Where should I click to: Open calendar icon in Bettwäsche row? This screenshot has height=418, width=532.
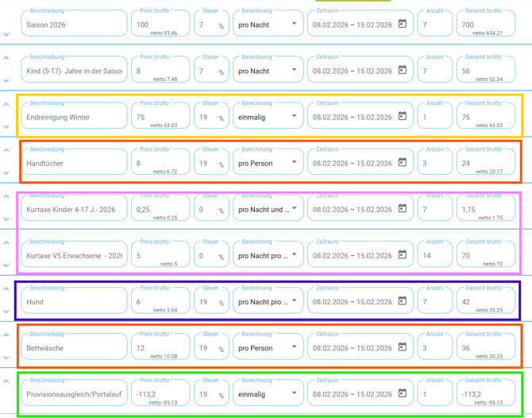(403, 348)
